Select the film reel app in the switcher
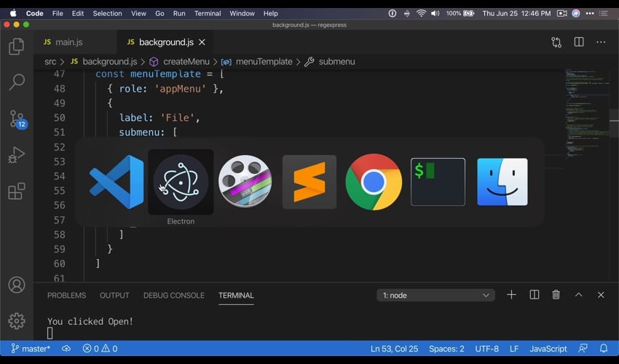619x364 pixels. tap(245, 181)
